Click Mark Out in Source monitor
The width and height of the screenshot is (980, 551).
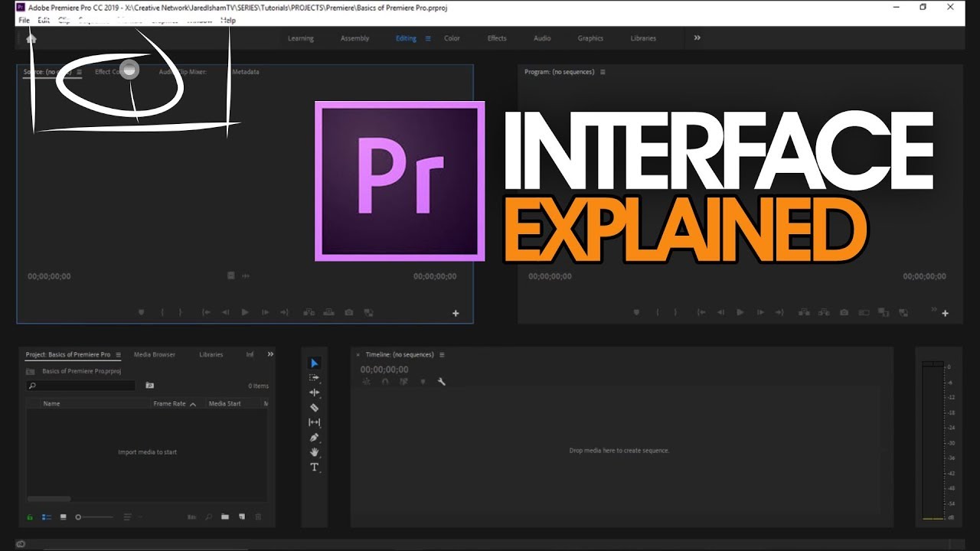(181, 312)
